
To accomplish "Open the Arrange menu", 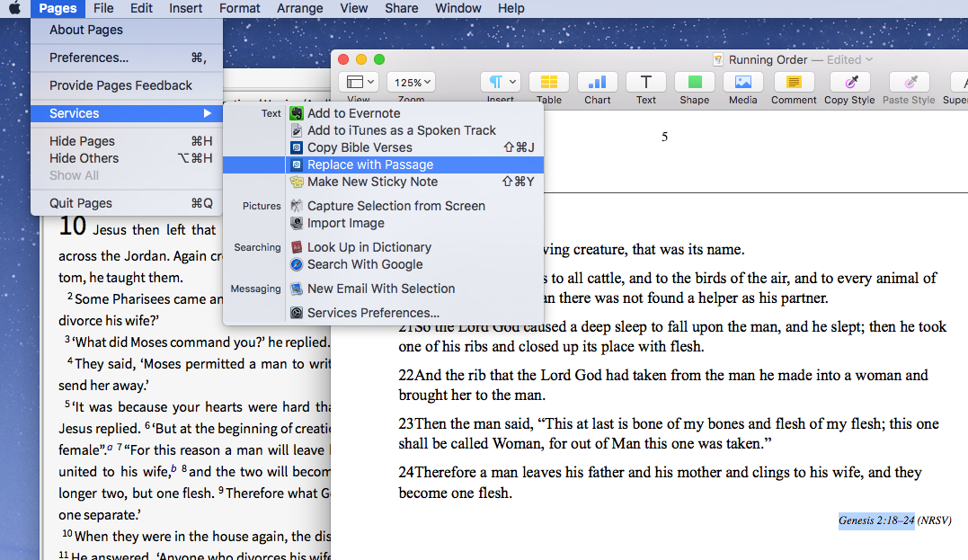I will [300, 8].
